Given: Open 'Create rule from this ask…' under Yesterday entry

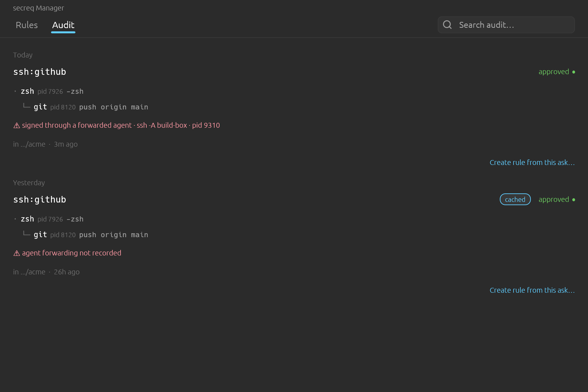Looking at the screenshot, I should click(532, 290).
